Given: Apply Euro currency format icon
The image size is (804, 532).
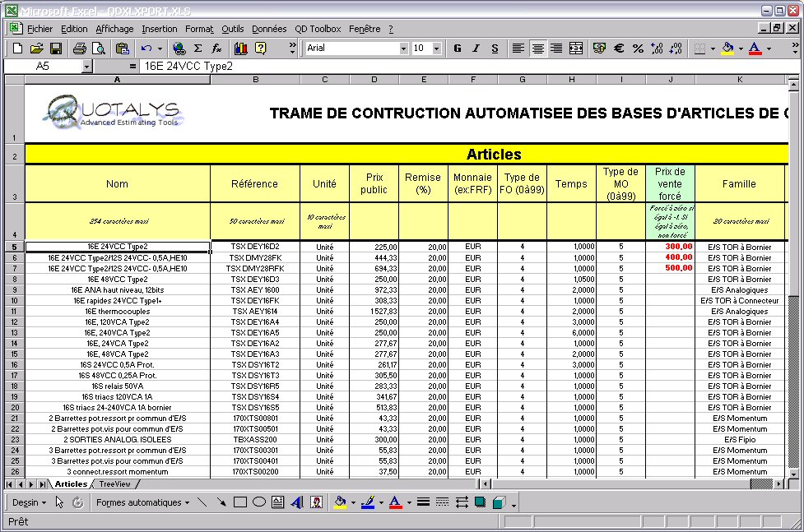Looking at the screenshot, I should [618, 49].
